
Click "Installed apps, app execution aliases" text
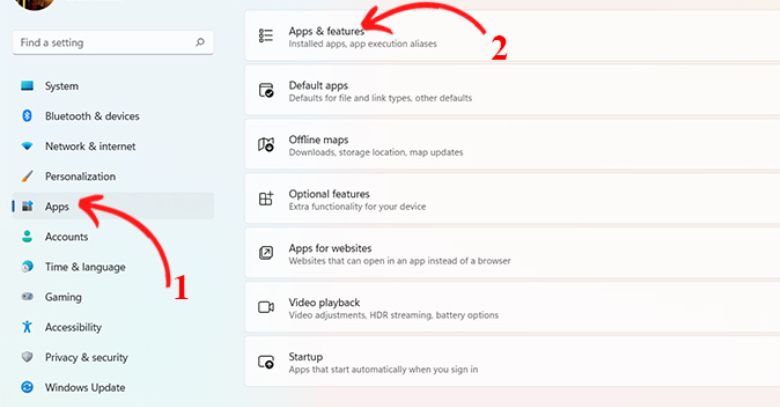coord(363,44)
